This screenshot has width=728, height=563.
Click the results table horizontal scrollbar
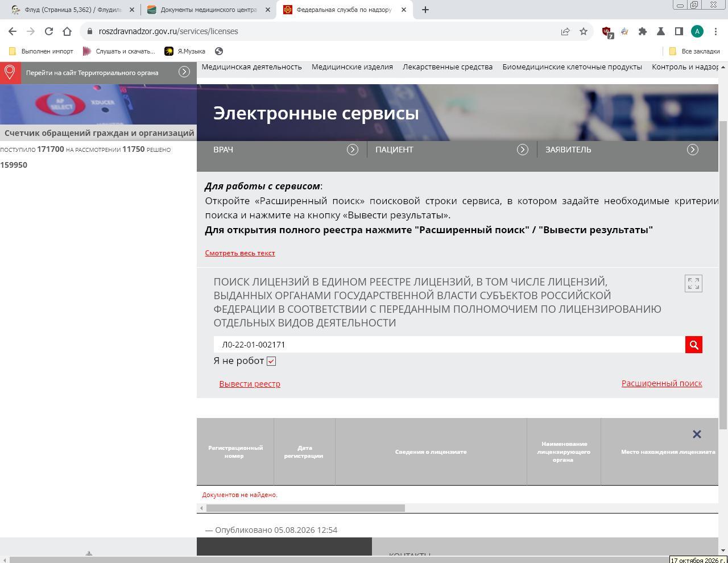305,508
